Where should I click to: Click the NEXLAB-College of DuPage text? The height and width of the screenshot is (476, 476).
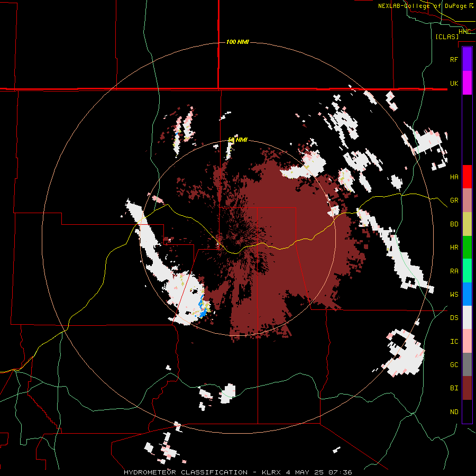[x=423, y=6]
